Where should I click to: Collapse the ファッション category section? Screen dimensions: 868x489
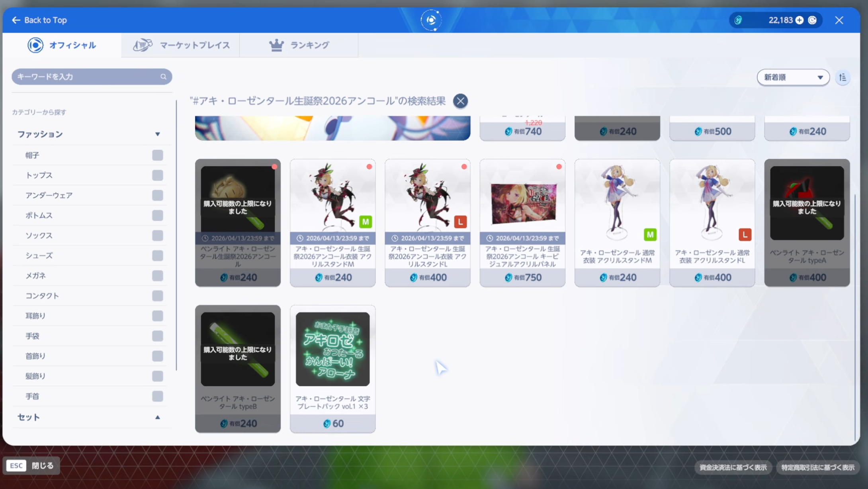coord(158,134)
